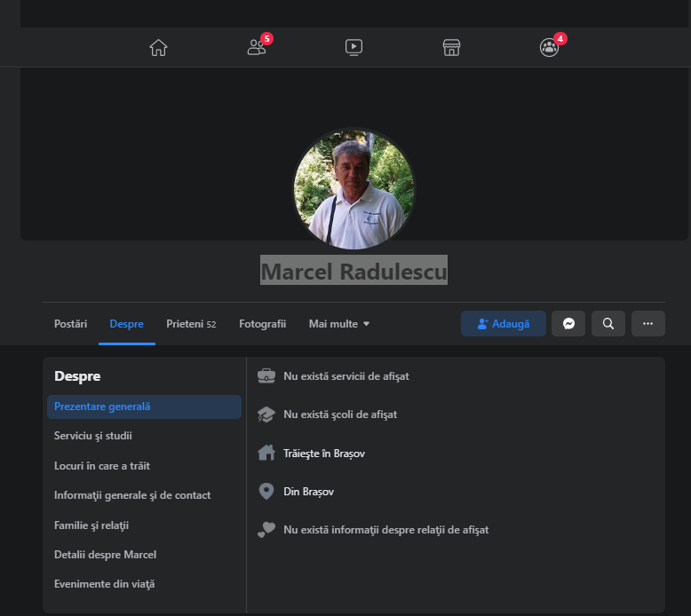Image resolution: width=691 pixels, height=616 pixels.
Task: Open the three-dots more options button
Action: (x=647, y=324)
